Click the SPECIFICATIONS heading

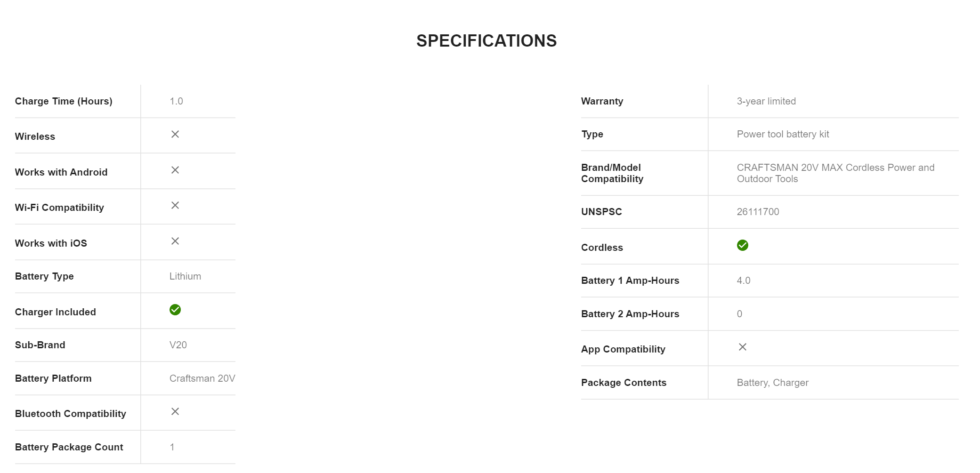[x=486, y=41]
